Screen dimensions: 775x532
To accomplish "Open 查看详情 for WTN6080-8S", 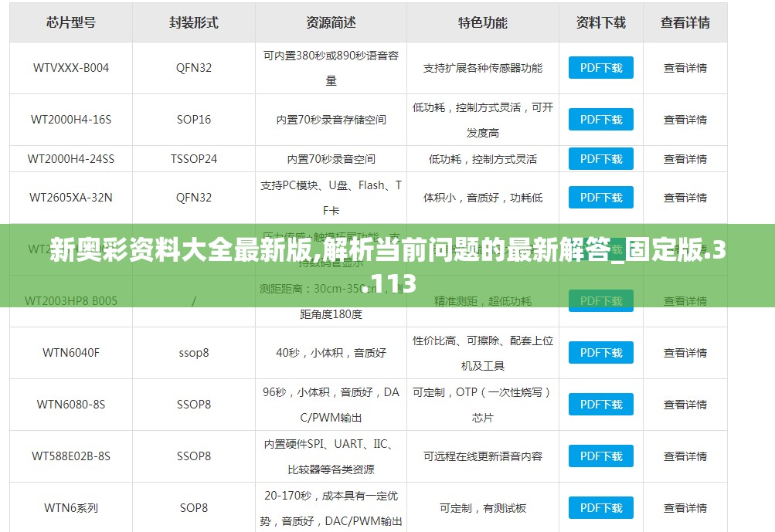I will pyautogui.click(x=685, y=405).
